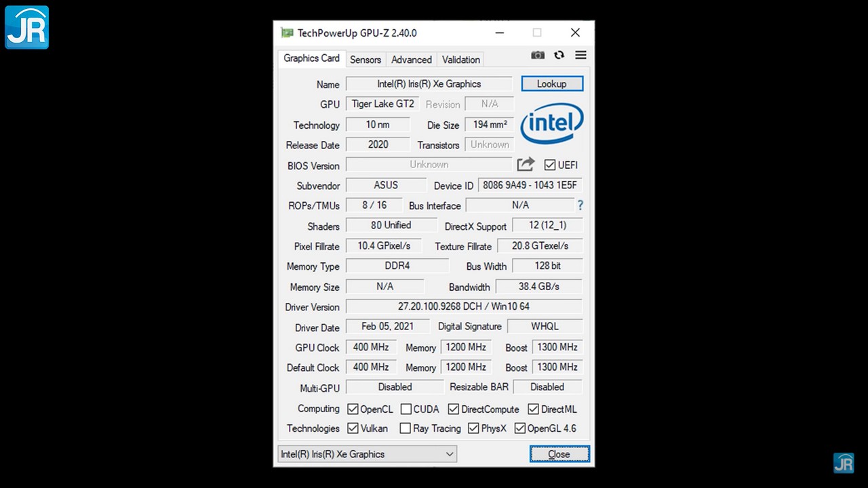Enable the CUDA checkbox
The width and height of the screenshot is (868, 488).
tap(406, 409)
